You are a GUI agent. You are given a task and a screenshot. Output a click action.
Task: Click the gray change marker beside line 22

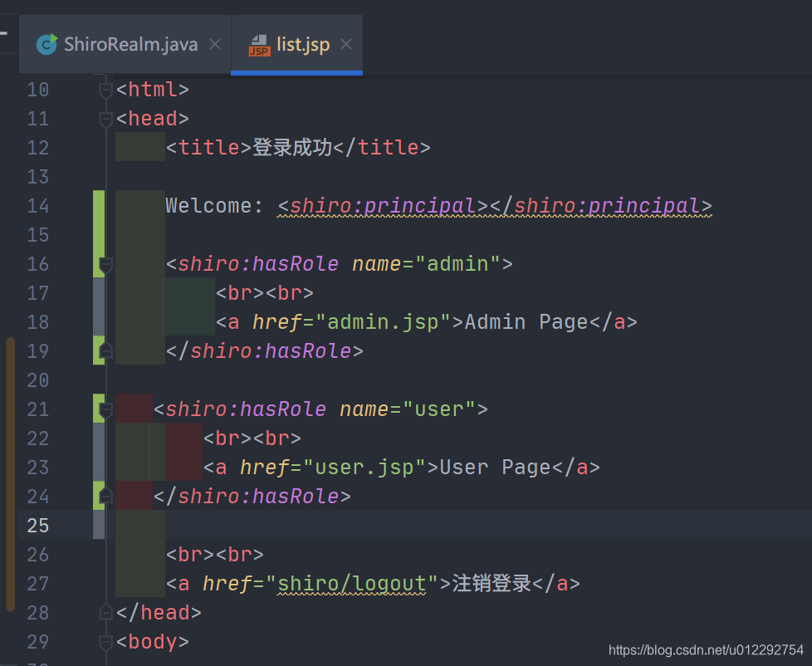click(x=99, y=452)
